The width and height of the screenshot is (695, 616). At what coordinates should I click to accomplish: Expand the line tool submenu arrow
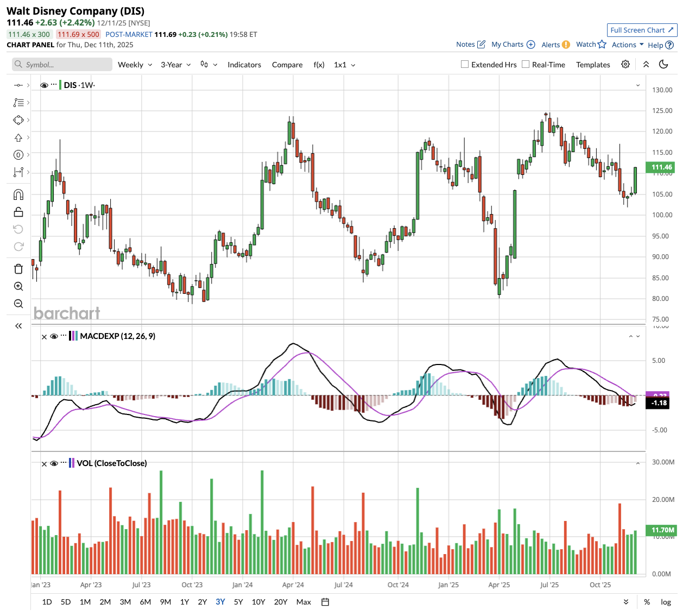click(x=28, y=85)
